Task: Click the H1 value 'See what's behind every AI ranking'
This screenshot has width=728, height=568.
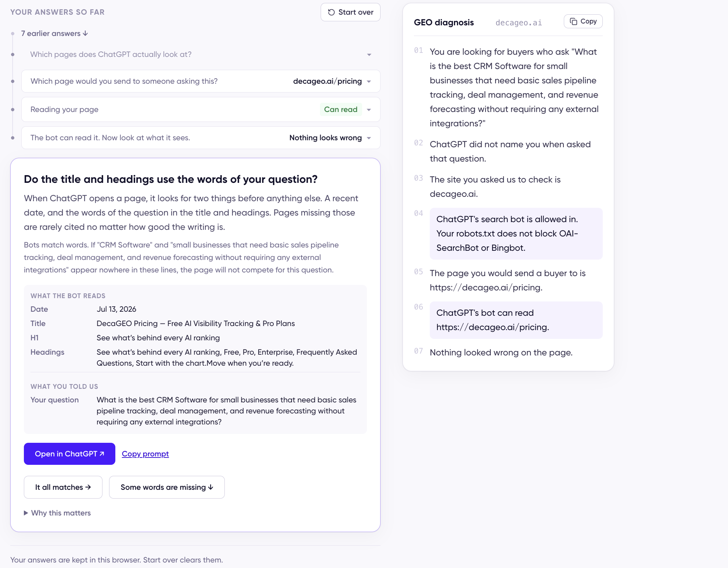Action: (x=158, y=338)
